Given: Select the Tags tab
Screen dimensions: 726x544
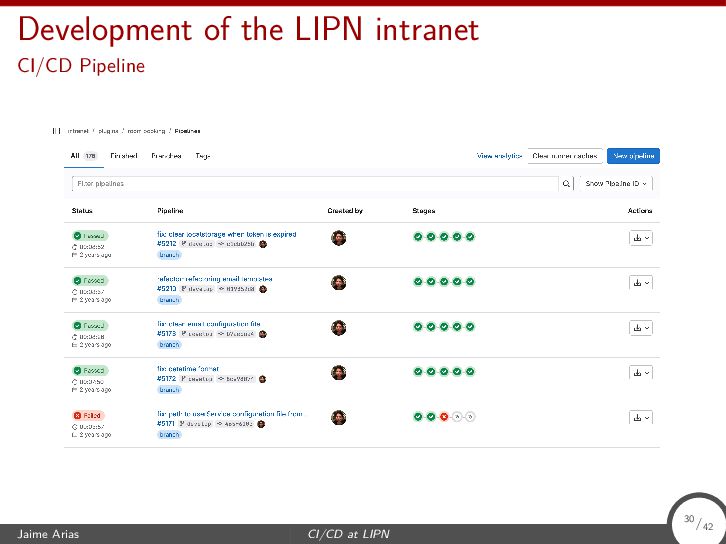Looking at the screenshot, I should click(203, 156).
